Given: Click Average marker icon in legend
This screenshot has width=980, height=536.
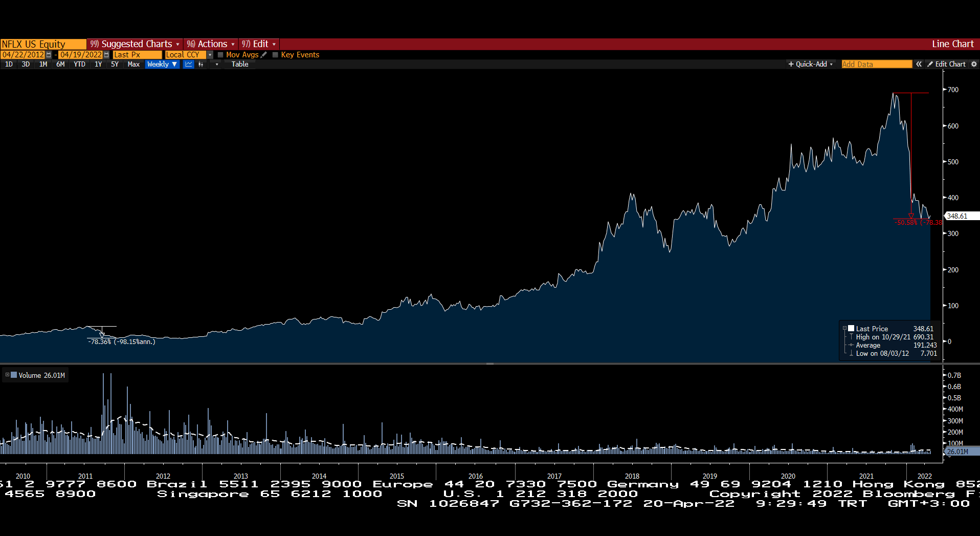Looking at the screenshot, I should (x=851, y=345).
